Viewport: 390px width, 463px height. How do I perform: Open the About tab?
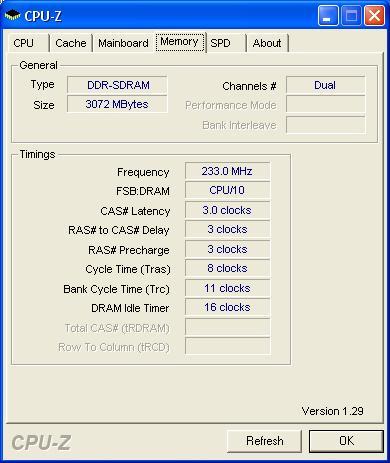(x=267, y=43)
